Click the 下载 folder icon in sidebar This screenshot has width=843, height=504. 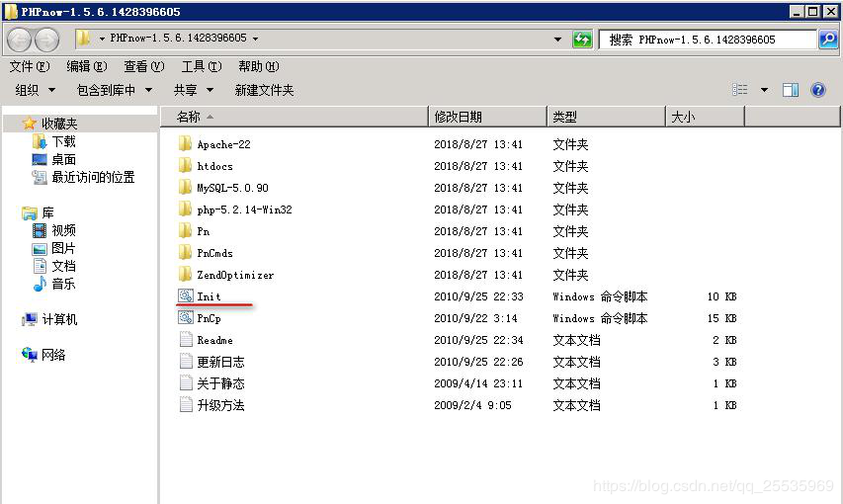[40, 141]
